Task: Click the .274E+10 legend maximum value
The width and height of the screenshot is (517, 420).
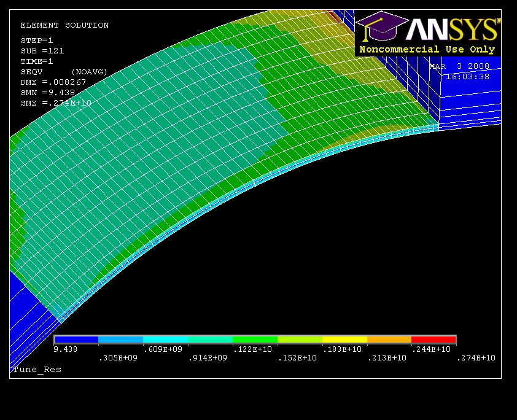Action: (x=476, y=358)
